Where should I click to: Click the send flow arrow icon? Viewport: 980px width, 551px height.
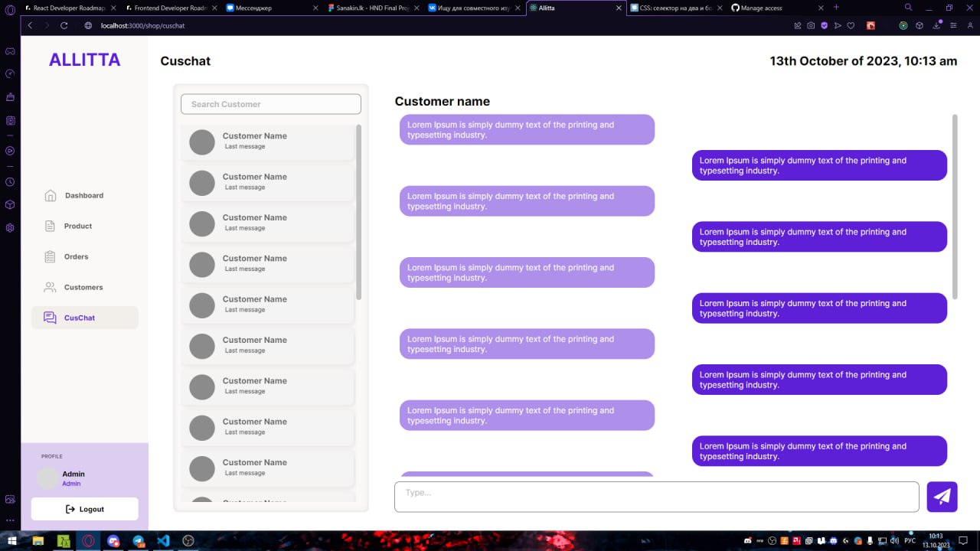point(838,25)
